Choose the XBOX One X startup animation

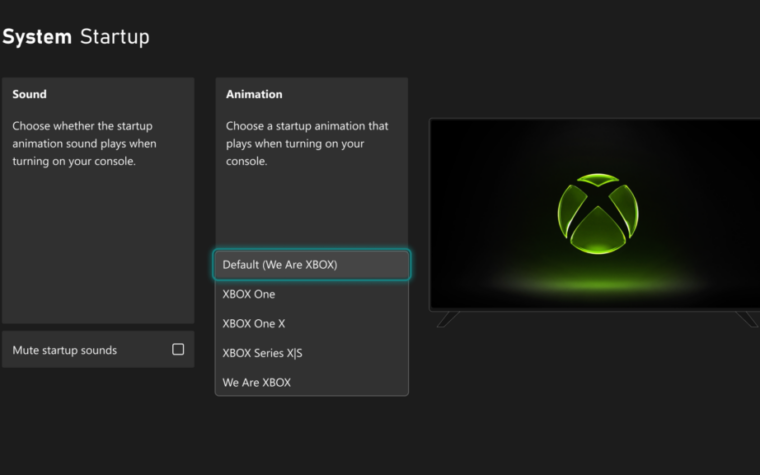point(312,324)
